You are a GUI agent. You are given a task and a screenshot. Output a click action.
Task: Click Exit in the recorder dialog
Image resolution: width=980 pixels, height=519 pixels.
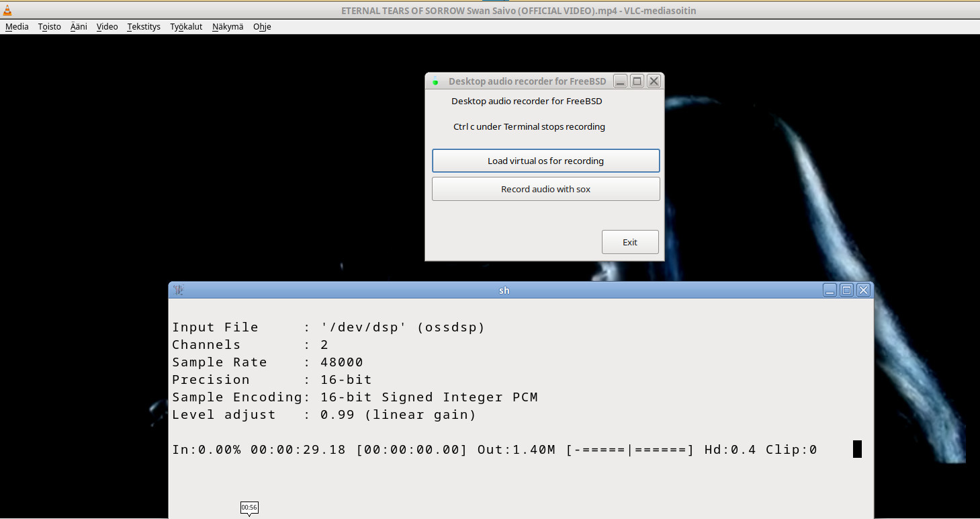point(630,242)
